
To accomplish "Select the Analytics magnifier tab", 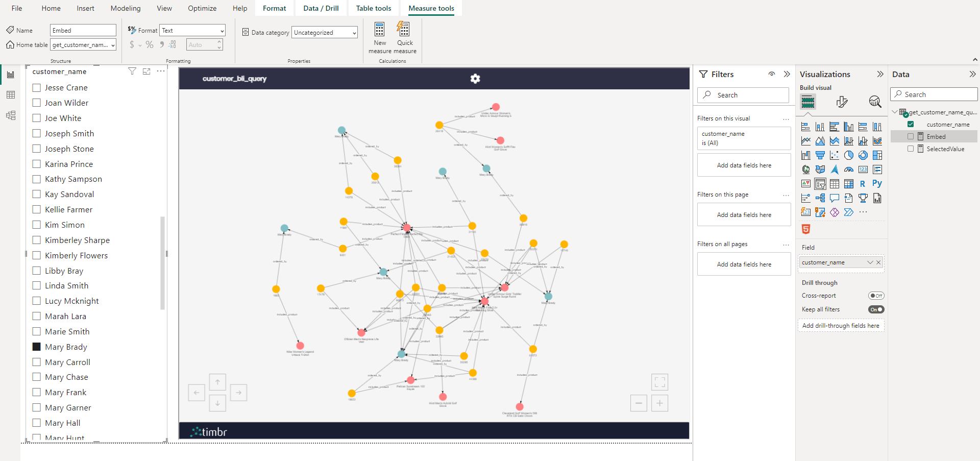I will pos(875,102).
